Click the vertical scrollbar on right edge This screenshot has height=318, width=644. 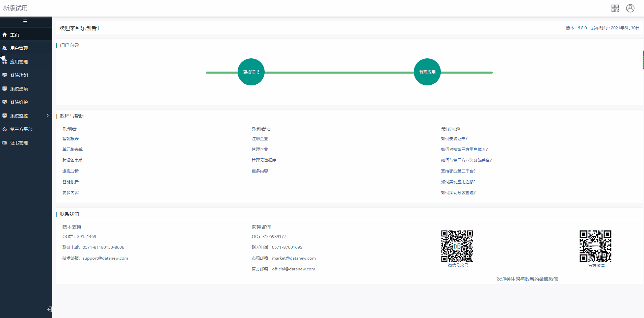tap(643, 60)
